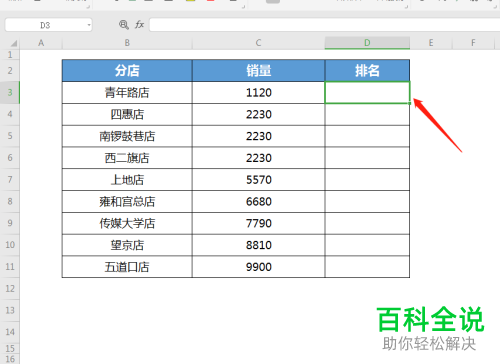500x364 pixels.
Task: Select row 5 header
Action: (x=10, y=136)
